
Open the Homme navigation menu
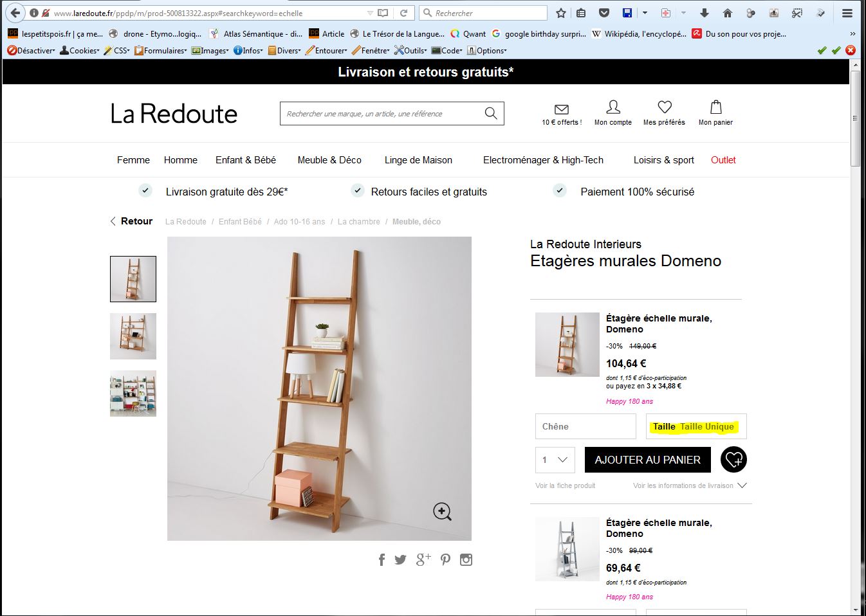[181, 160]
